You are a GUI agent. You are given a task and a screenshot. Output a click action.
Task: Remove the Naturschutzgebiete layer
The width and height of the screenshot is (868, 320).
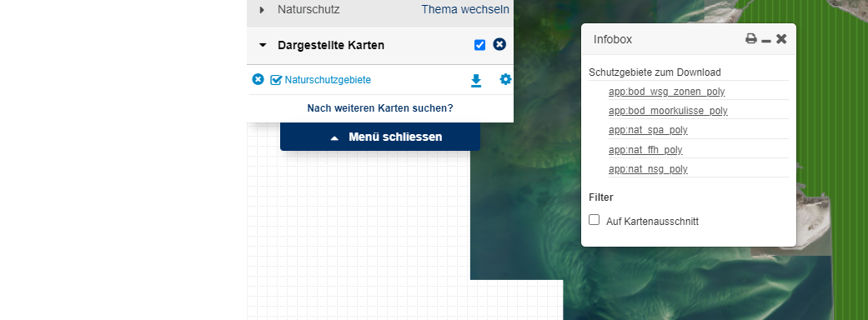pos(258,79)
